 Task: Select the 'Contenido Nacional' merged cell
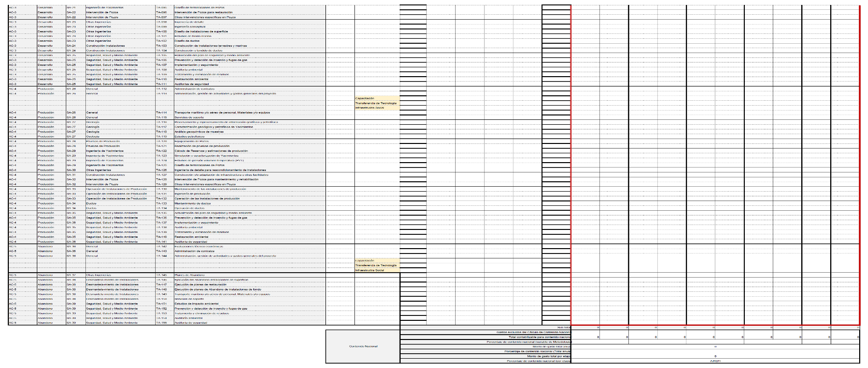(x=363, y=346)
